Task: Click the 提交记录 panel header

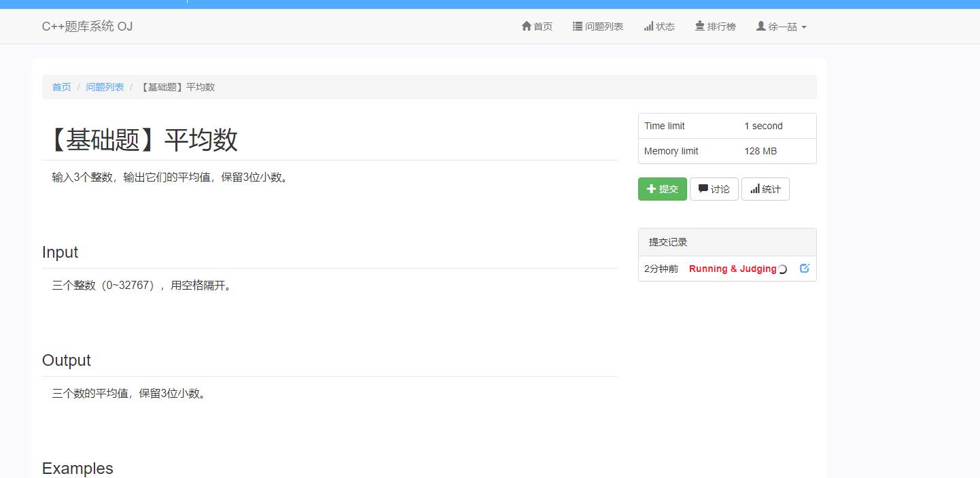Action: click(727, 242)
